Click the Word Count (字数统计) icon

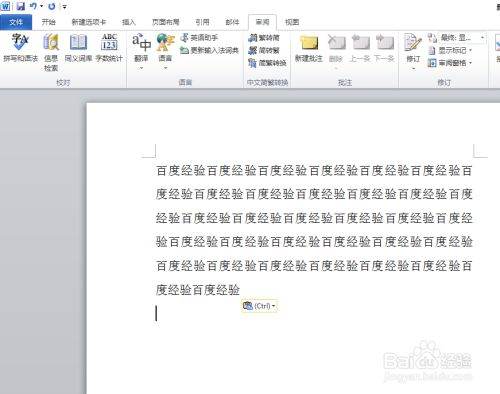109,48
